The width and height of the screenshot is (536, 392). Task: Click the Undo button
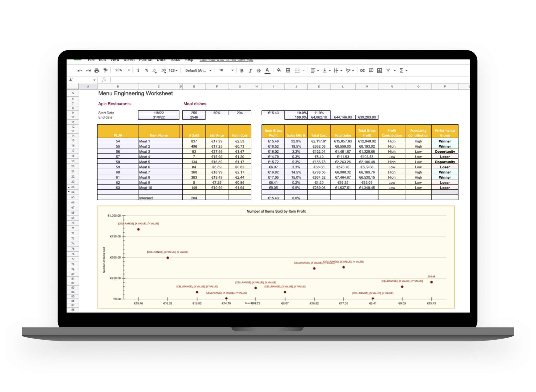(x=80, y=70)
